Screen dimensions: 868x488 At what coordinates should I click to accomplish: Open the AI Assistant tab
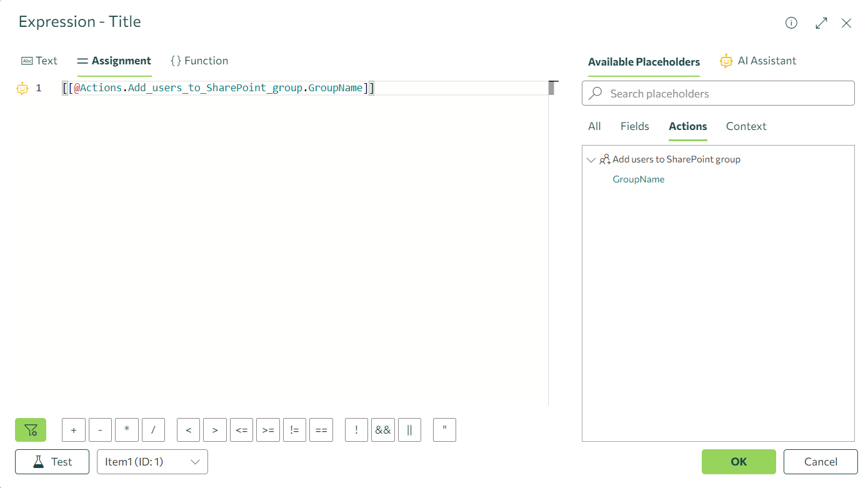pos(758,61)
